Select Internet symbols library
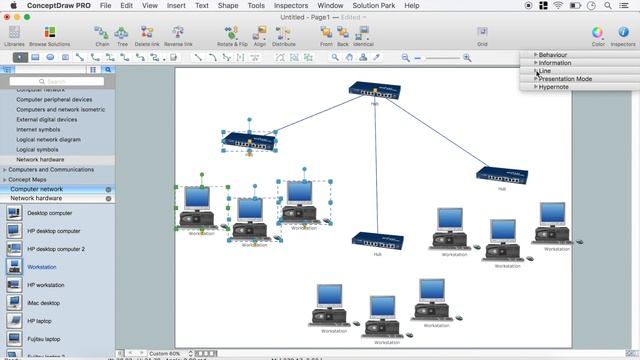 (38, 129)
